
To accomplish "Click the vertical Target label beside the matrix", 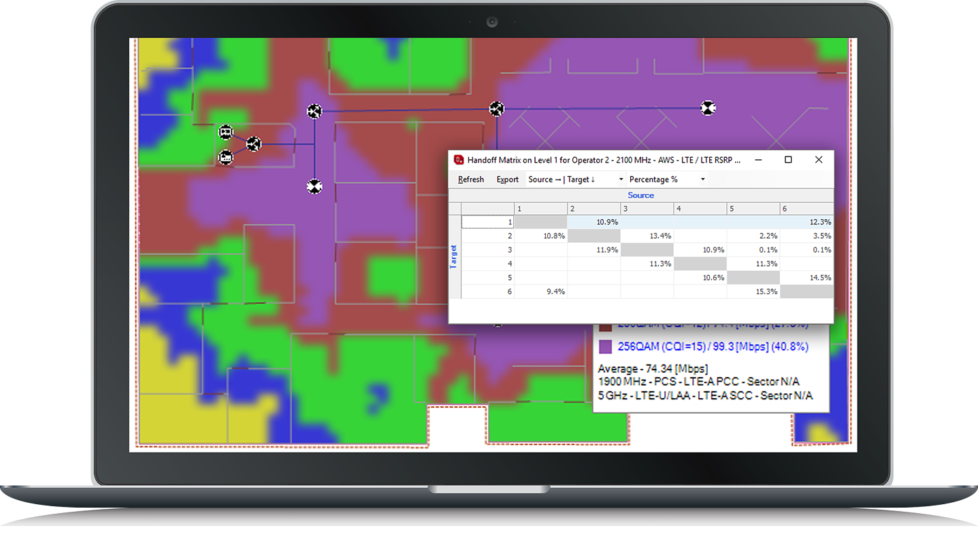I will (454, 257).
